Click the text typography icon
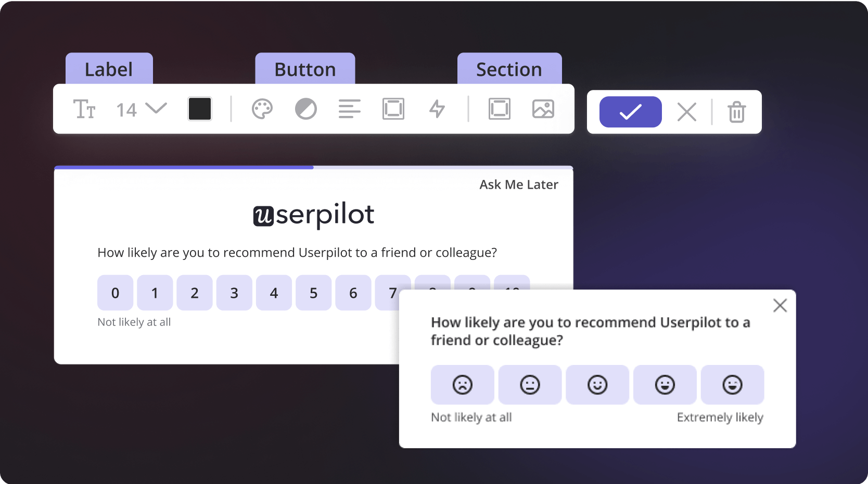This screenshot has width=868, height=484. pyautogui.click(x=84, y=109)
